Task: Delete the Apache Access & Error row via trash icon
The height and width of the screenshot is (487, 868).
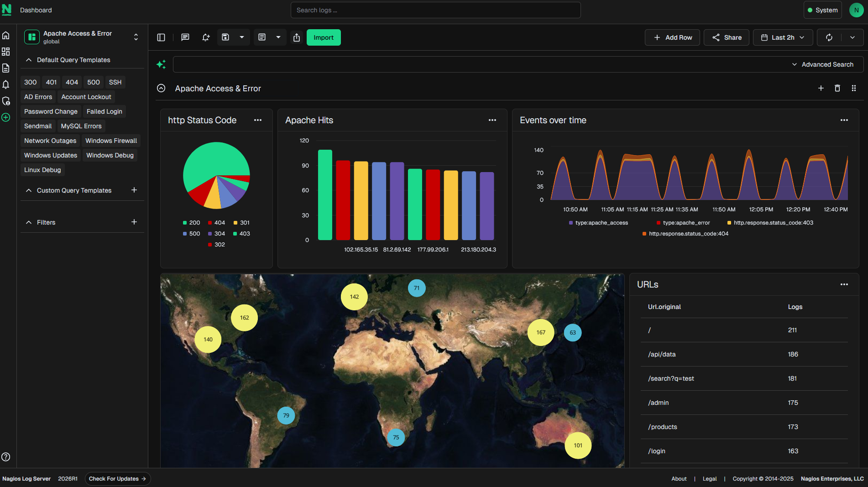Action: [837, 88]
